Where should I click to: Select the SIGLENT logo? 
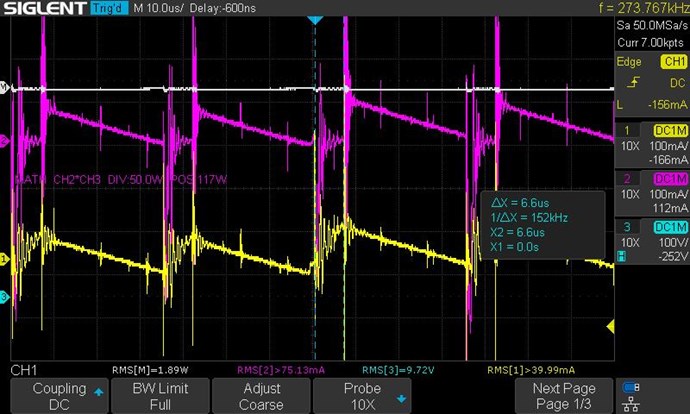pos(45,8)
